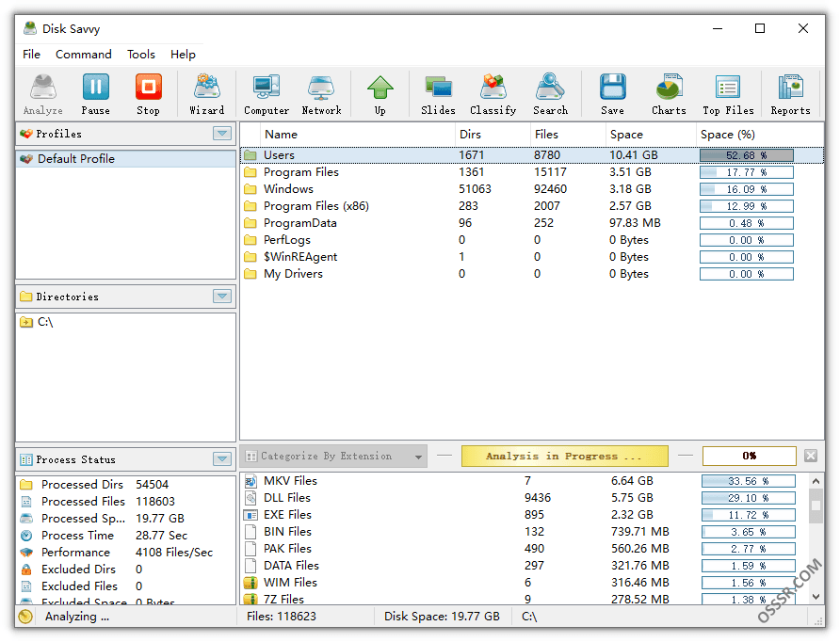Sort by the Files column header
This screenshot has width=840, height=642.
tap(568, 135)
